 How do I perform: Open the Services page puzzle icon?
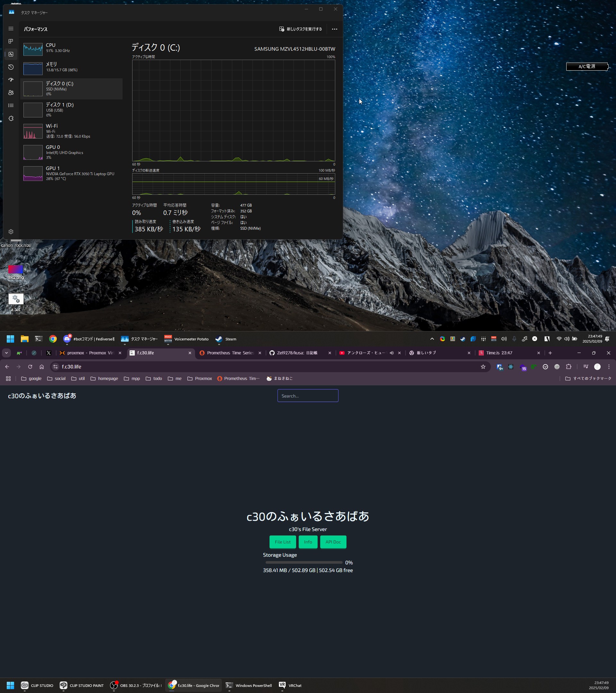(11, 118)
